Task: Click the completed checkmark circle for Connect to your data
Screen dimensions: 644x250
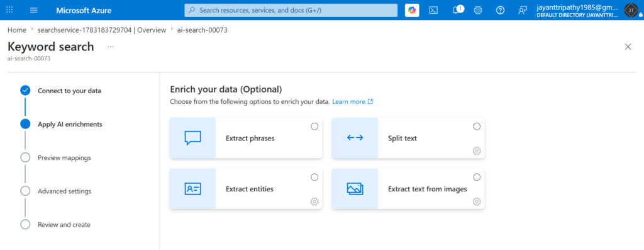Action: pyautogui.click(x=25, y=91)
